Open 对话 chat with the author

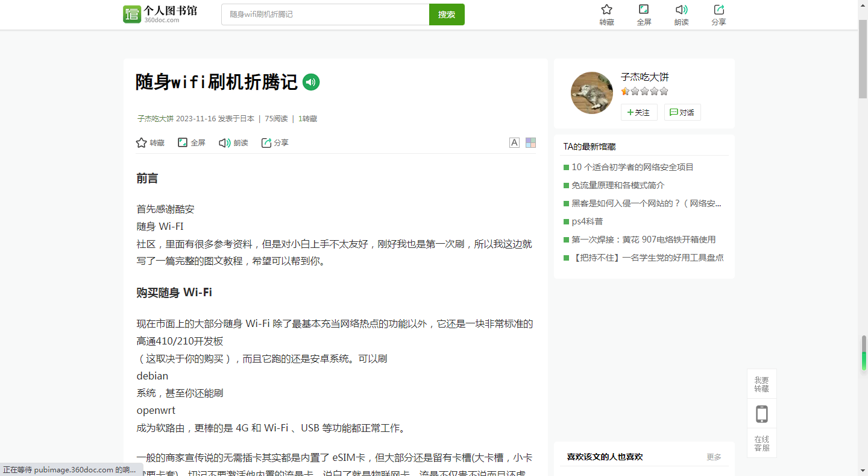682,112
